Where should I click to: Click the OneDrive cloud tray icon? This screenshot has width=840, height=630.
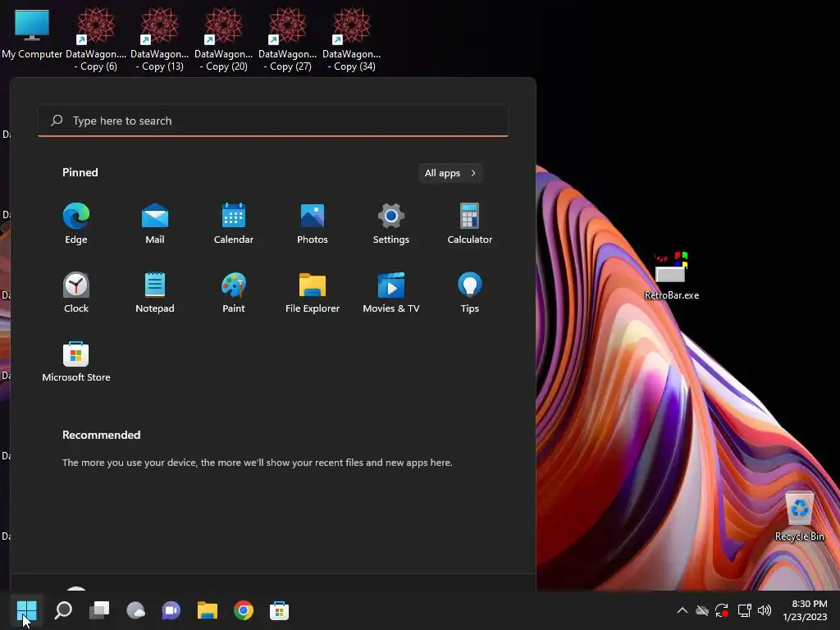[x=702, y=610]
